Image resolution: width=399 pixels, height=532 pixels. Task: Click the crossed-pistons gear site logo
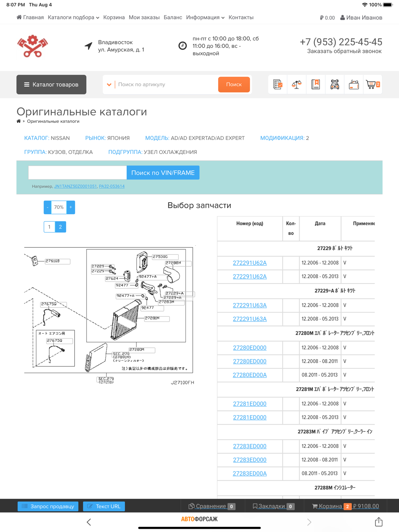coord(32,46)
